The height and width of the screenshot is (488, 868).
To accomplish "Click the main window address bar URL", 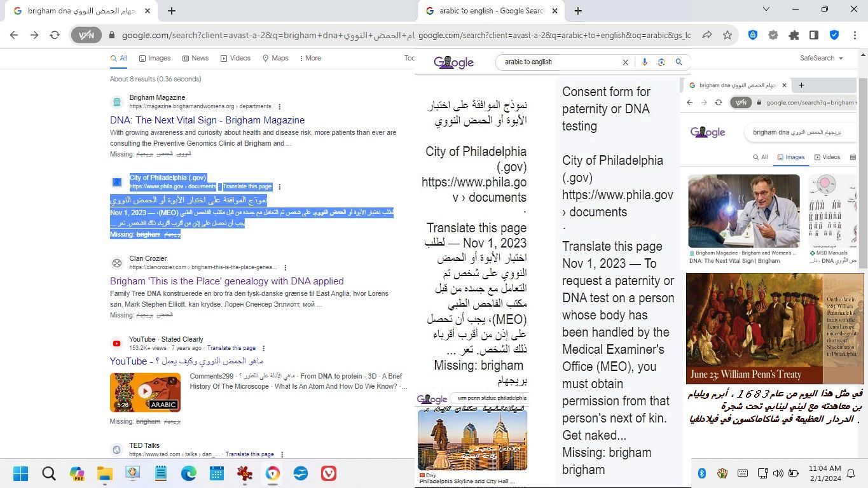I will point(267,36).
